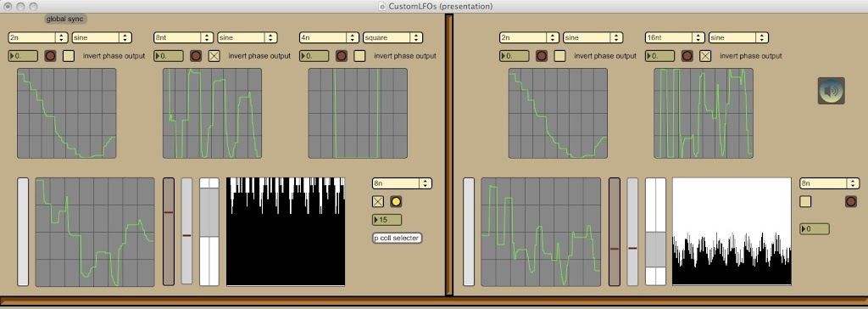The height and width of the screenshot is (309, 868).
Task: Uncheck the X toggle beside the yellow button
Action: [x=377, y=201]
